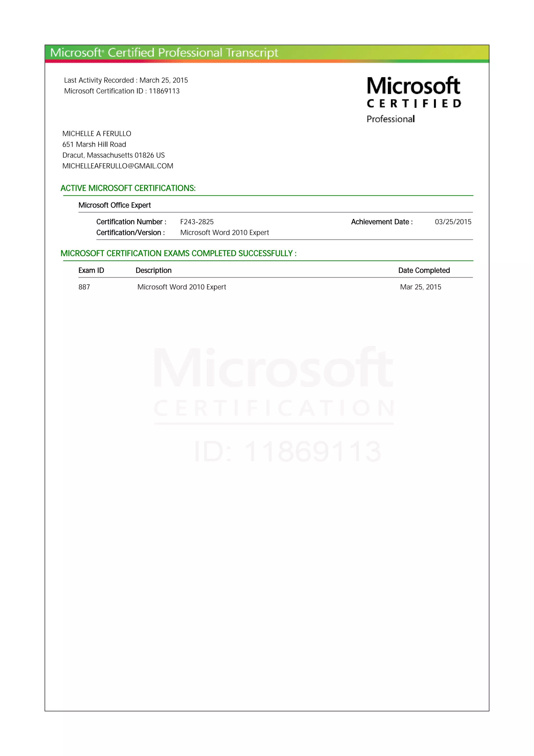This screenshot has width=534, height=756.
Task: Click the name MICHELLE A FERULLO
Action: tap(97, 134)
